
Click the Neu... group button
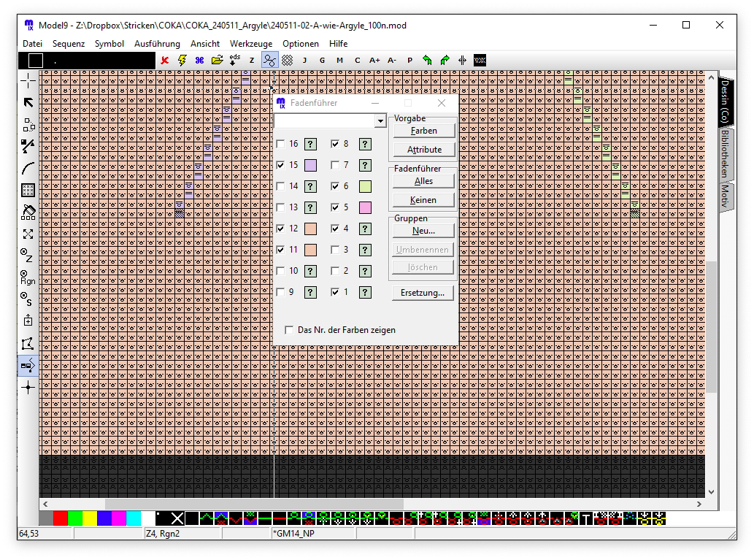(x=423, y=231)
